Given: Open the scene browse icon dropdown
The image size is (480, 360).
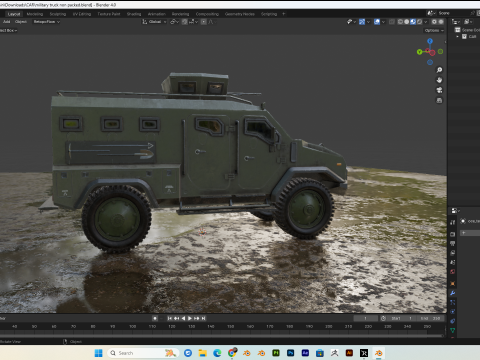Looking at the screenshot, I should pyautogui.click(x=431, y=13).
